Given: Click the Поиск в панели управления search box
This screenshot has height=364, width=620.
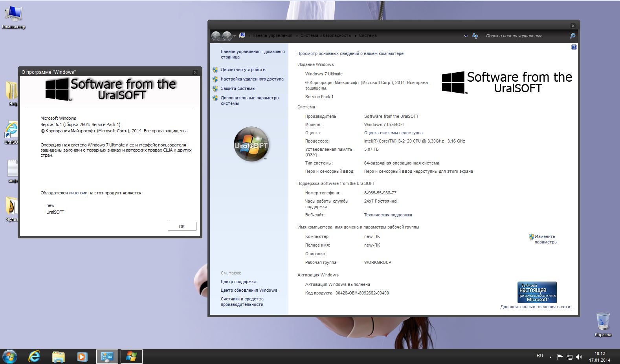Looking at the screenshot, I should pos(526,36).
